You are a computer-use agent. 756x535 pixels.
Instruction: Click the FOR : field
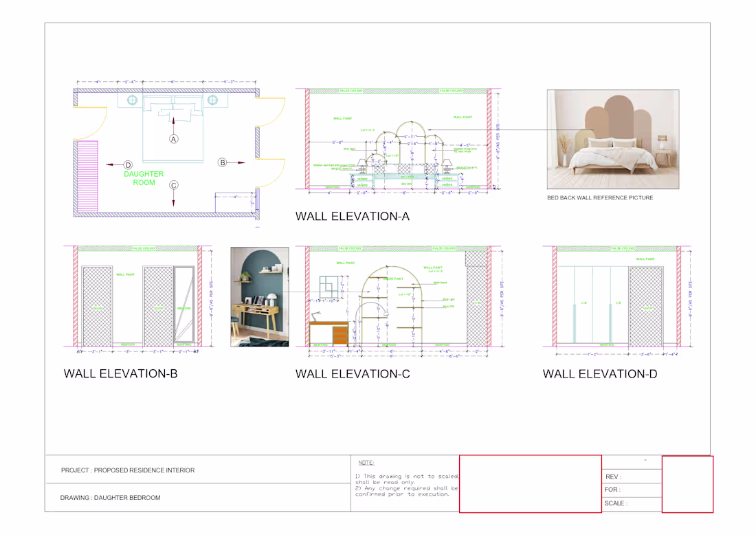point(632,490)
